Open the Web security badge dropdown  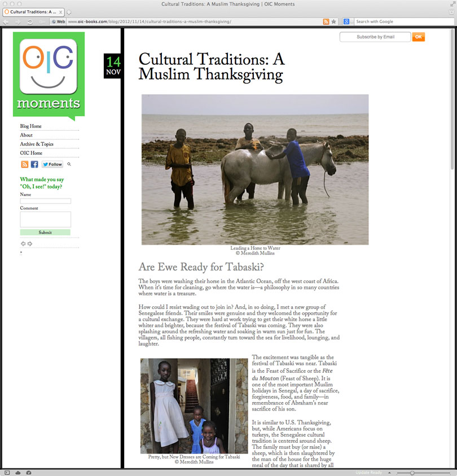click(58, 21)
